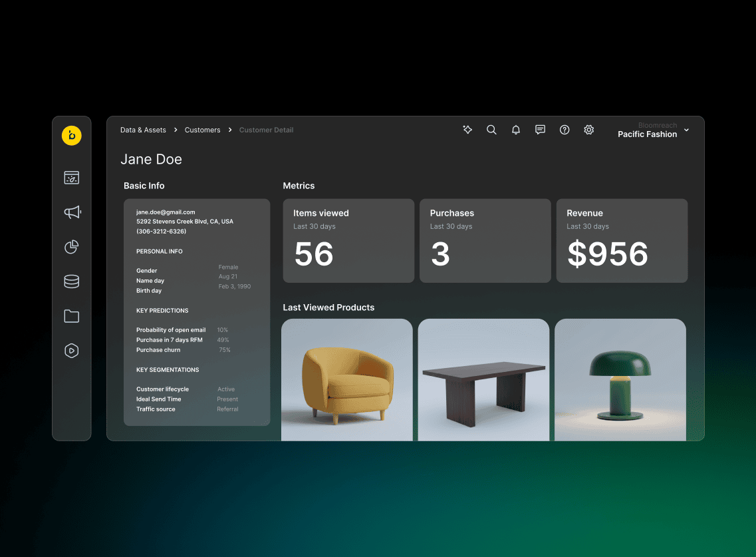Screen dimensions: 756x557
Task: Open the chat messages icon
Action: pyautogui.click(x=540, y=130)
